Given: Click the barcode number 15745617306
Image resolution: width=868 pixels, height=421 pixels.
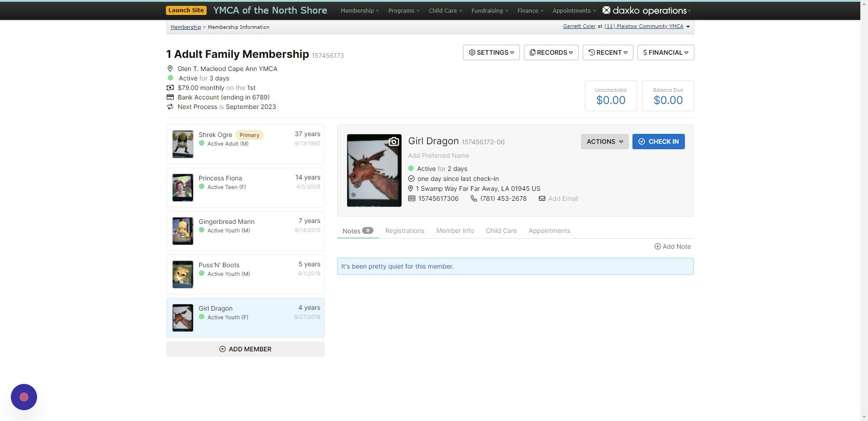Looking at the screenshot, I should [x=438, y=199].
